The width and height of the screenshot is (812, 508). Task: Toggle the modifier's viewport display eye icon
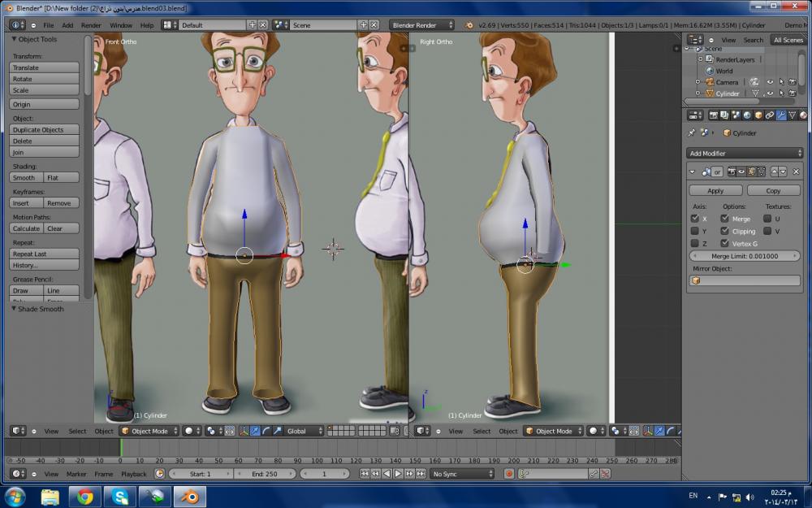(x=741, y=172)
